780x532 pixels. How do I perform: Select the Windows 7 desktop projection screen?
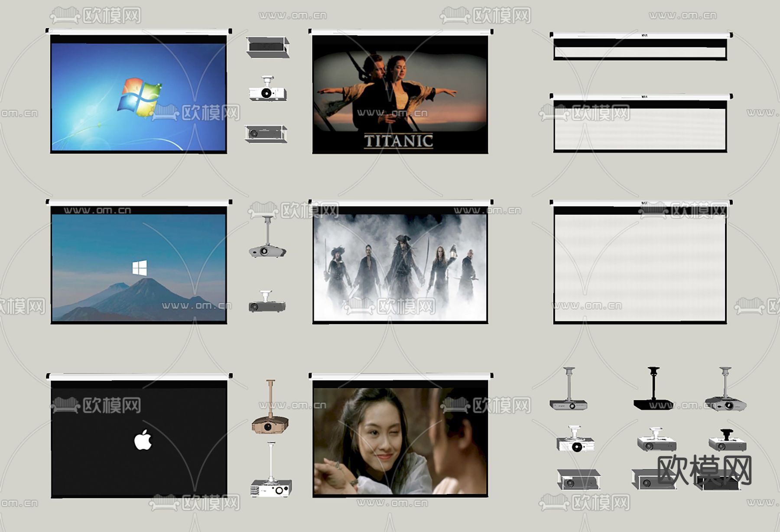139,91
